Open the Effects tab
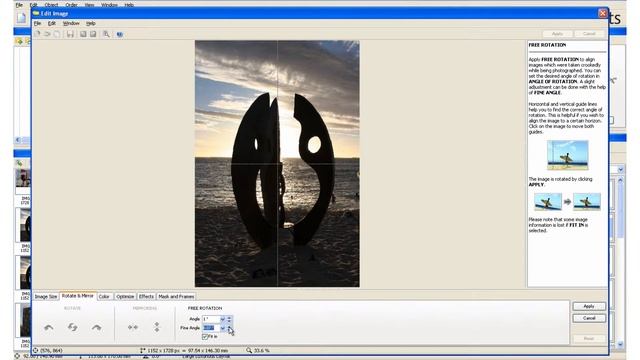The image size is (640, 360). (x=146, y=297)
